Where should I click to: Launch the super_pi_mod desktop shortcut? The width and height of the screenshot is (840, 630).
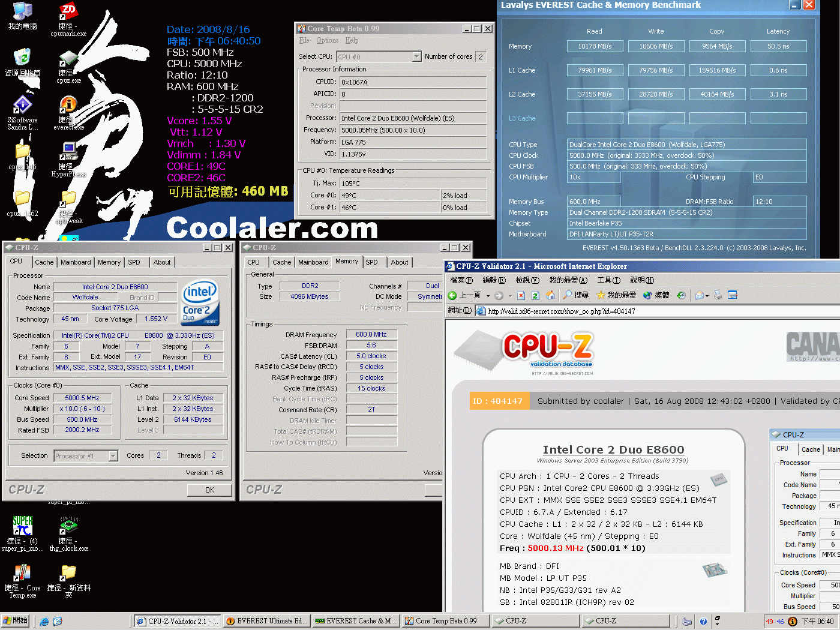coord(22,533)
